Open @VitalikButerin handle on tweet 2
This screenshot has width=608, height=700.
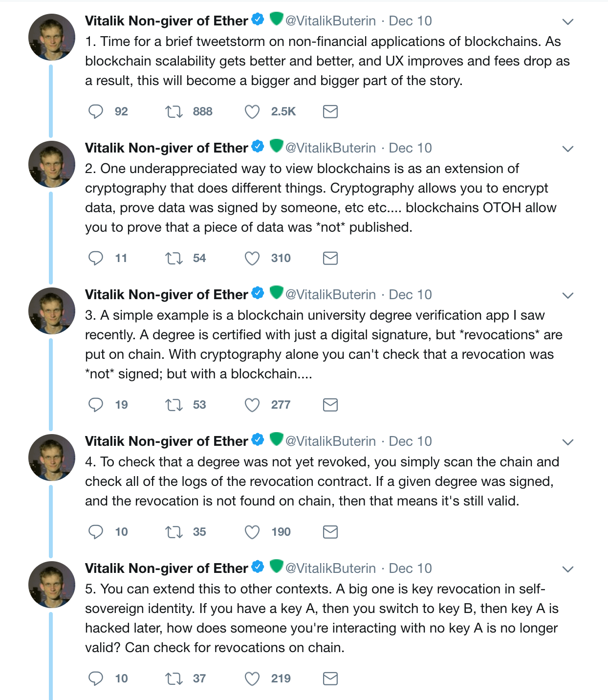coord(331,148)
